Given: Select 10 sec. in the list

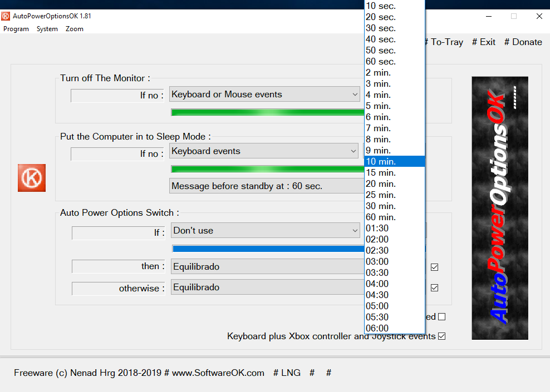Looking at the screenshot, I should point(395,6).
